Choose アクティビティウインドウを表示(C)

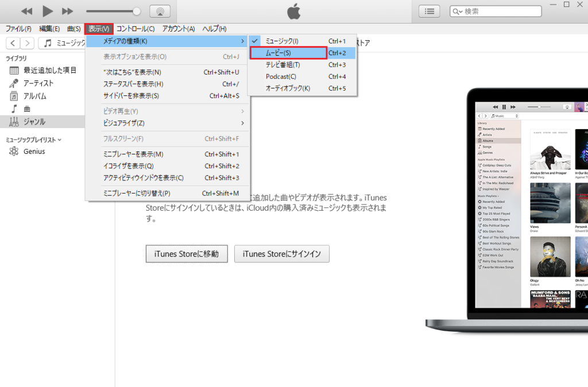pos(168,178)
